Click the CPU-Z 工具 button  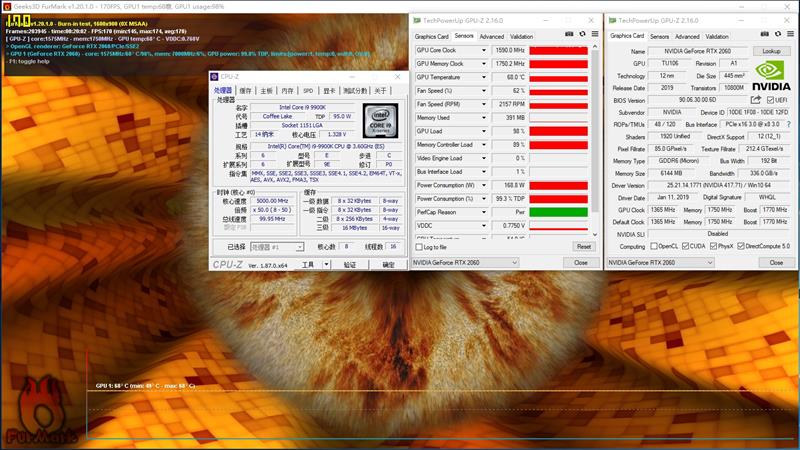point(308,264)
